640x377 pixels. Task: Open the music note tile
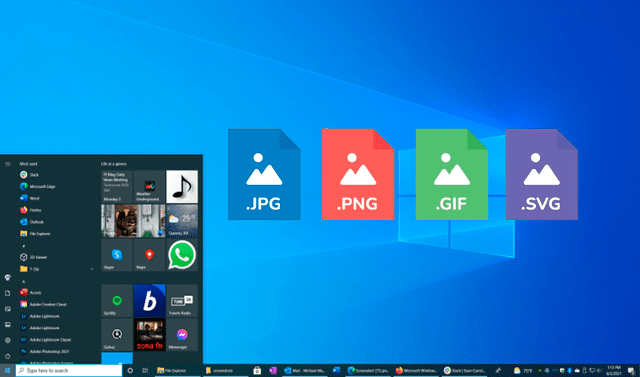coord(182,186)
